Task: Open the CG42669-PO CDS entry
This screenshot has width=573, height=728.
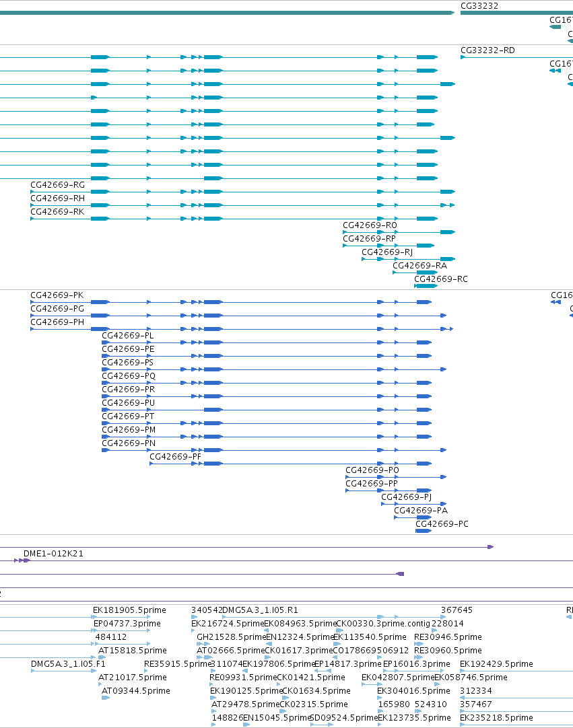Action: [372, 470]
